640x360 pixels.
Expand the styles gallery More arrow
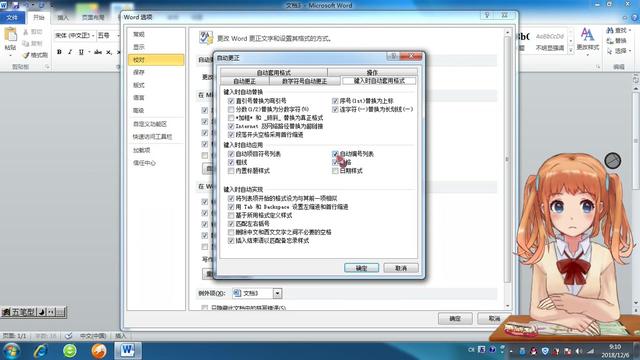pos(571,50)
